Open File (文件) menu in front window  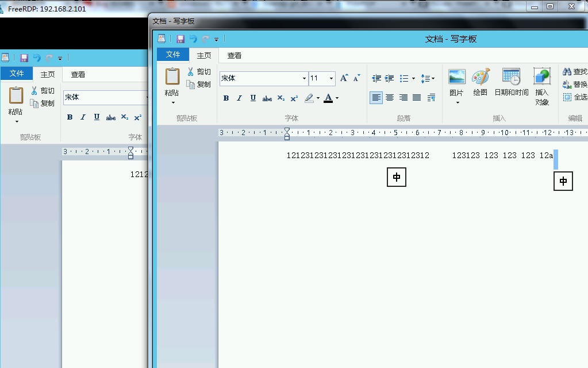(x=173, y=55)
